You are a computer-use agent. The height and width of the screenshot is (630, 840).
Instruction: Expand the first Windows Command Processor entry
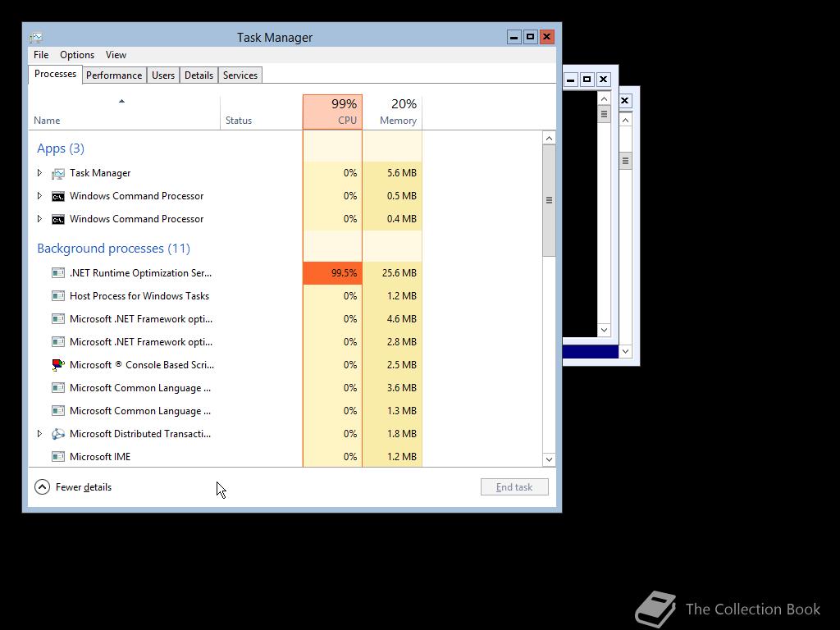(x=39, y=196)
